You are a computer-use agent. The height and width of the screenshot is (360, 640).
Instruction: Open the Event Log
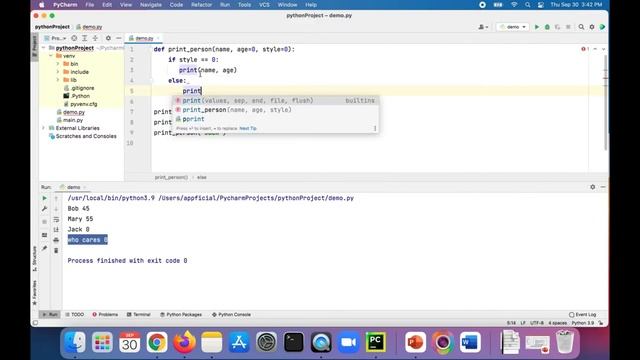(582, 315)
